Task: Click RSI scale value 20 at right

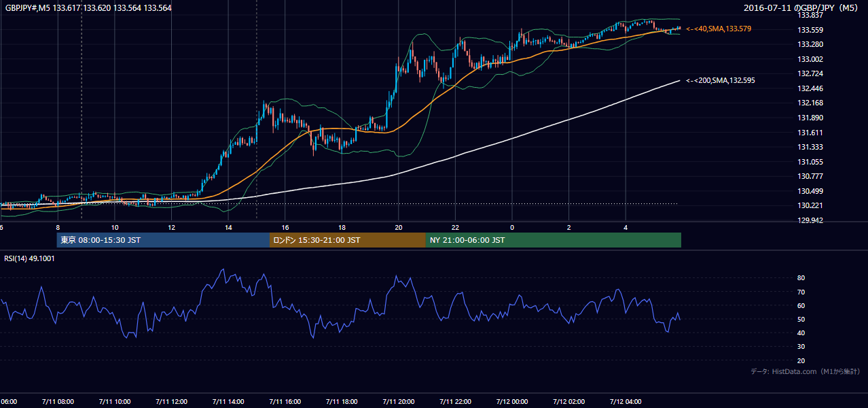Action: (801, 360)
